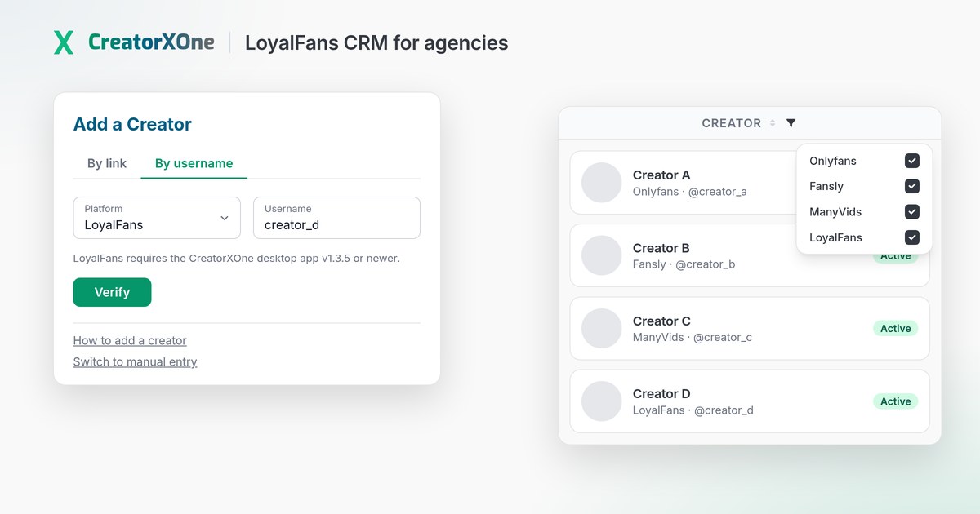Screen dimensions: 980x514
Task: Click the Fansly · @creator_b subtitle
Action: 684,264
